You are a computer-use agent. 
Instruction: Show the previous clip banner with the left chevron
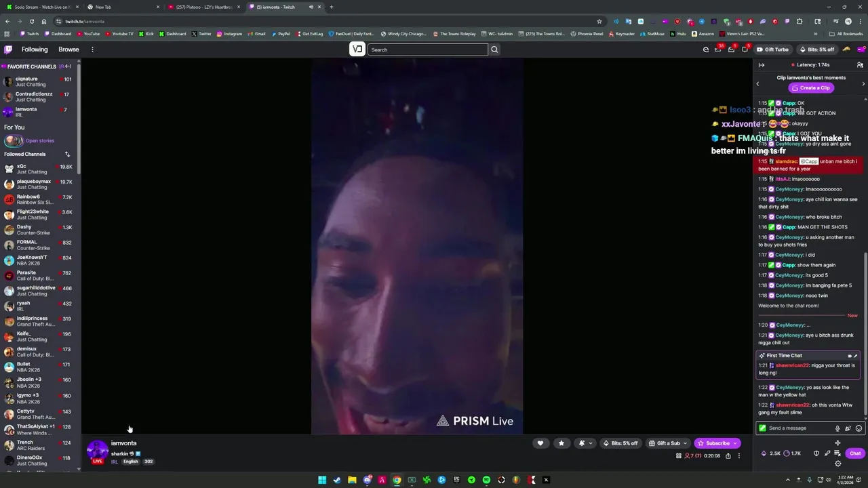pos(758,83)
